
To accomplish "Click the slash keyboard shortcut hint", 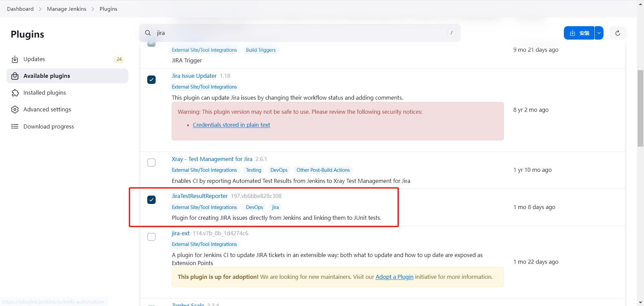I will tap(451, 33).
